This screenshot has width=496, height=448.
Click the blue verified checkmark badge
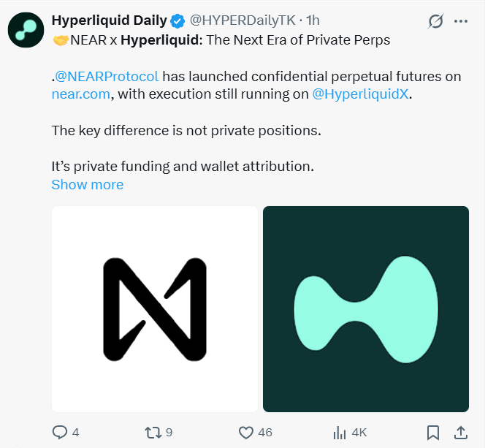178,21
